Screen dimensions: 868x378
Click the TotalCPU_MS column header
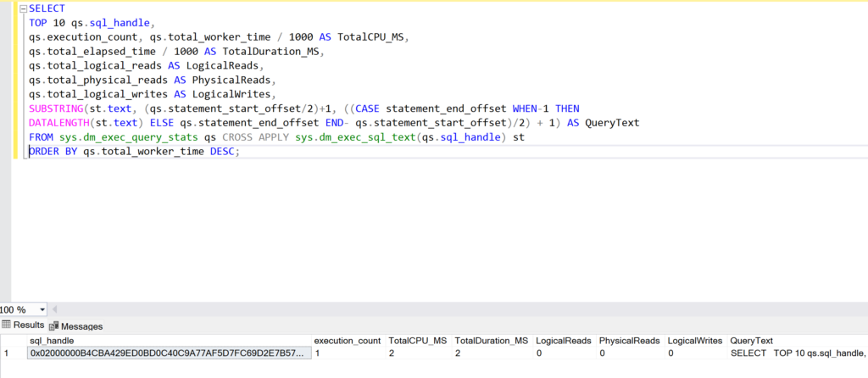(x=417, y=340)
